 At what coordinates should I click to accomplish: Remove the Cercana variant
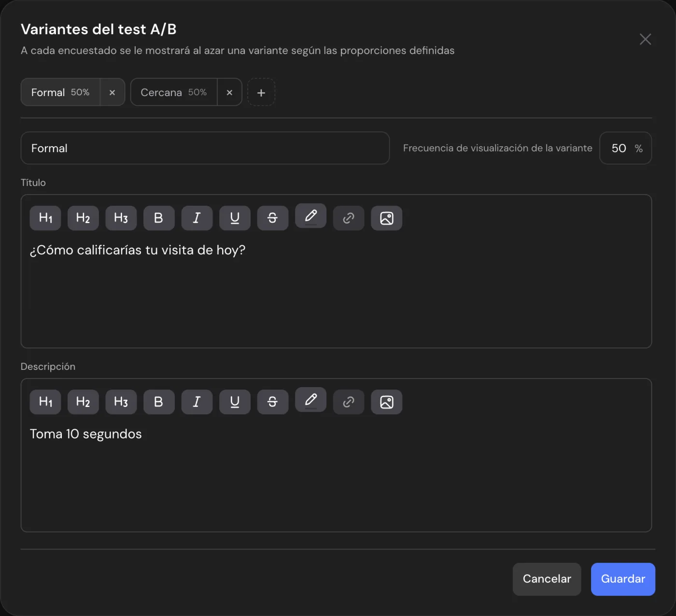click(229, 92)
